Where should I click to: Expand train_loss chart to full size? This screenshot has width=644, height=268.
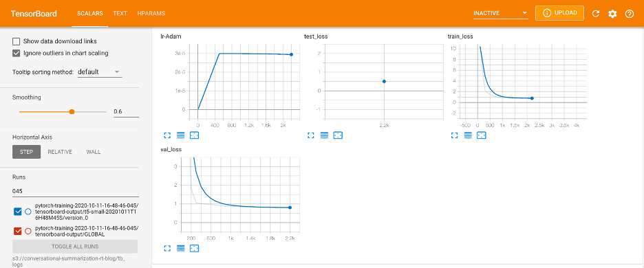tap(454, 135)
